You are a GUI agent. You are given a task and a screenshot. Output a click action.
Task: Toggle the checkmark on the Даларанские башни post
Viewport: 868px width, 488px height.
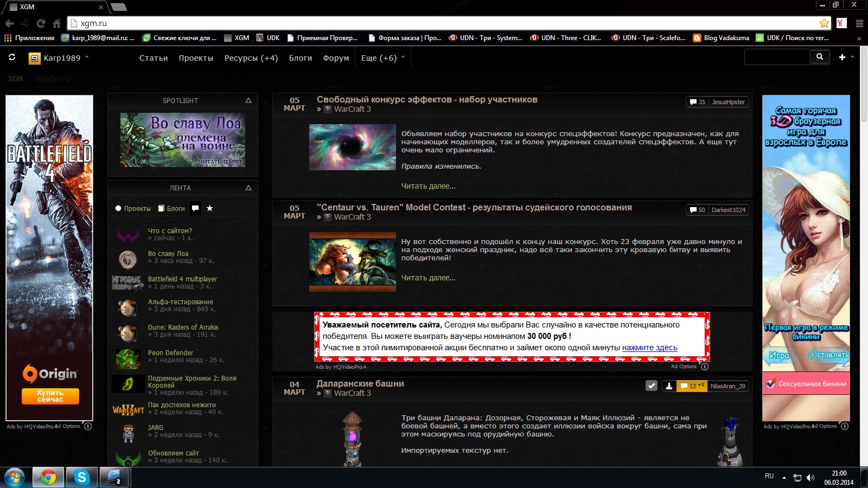(x=652, y=386)
